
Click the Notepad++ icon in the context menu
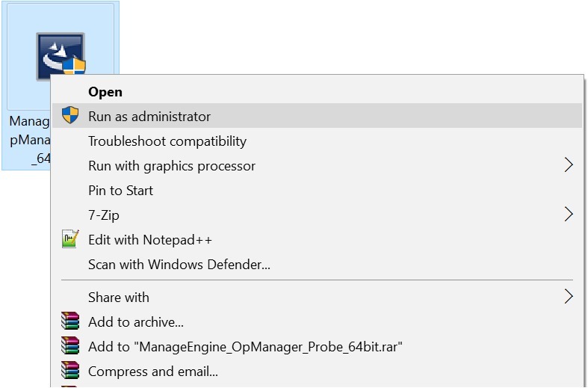(70, 240)
